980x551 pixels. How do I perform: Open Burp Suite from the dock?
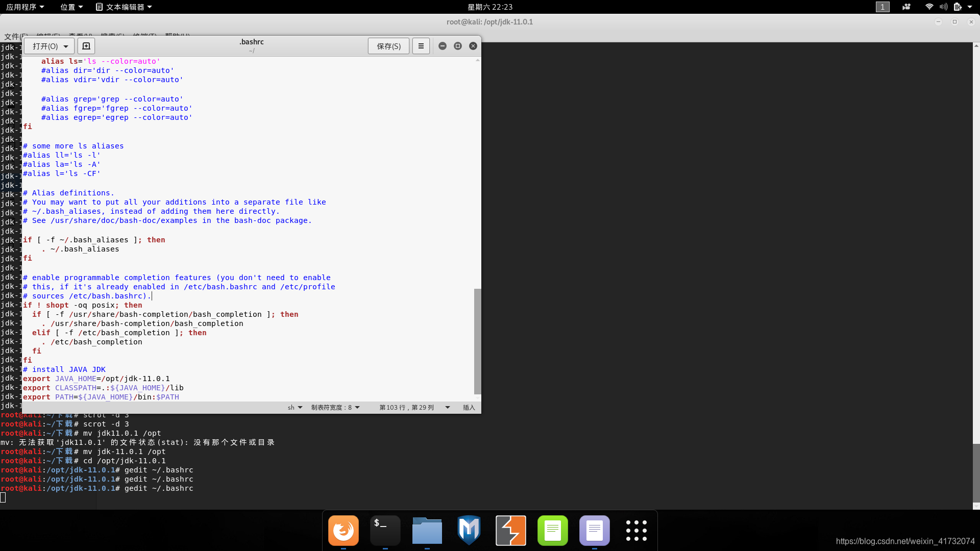pos(511,530)
